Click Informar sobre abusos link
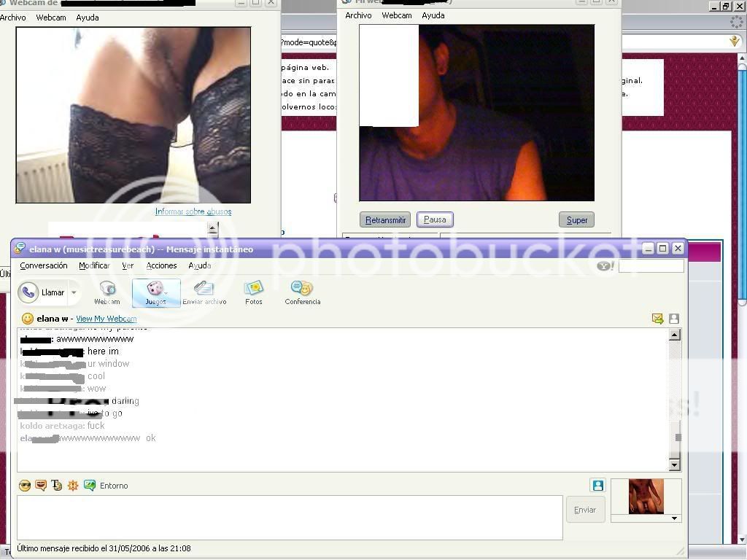The image size is (747, 560). coord(193,211)
